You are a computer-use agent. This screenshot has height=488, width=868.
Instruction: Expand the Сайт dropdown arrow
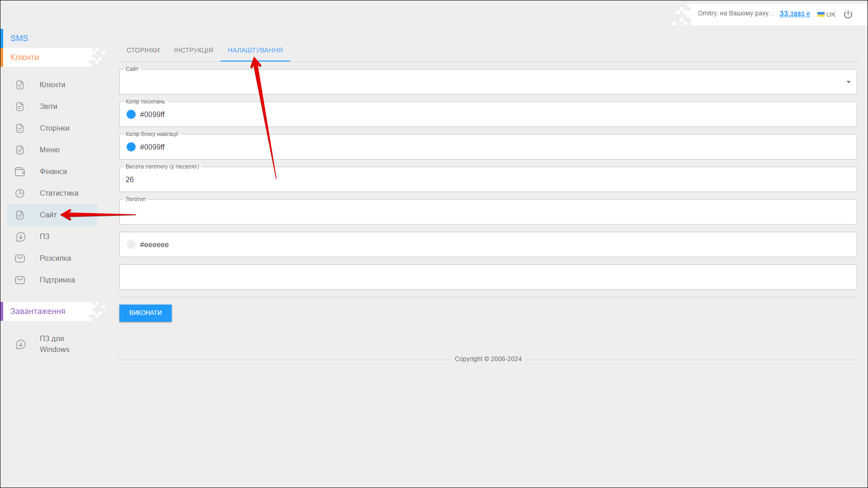click(848, 82)
